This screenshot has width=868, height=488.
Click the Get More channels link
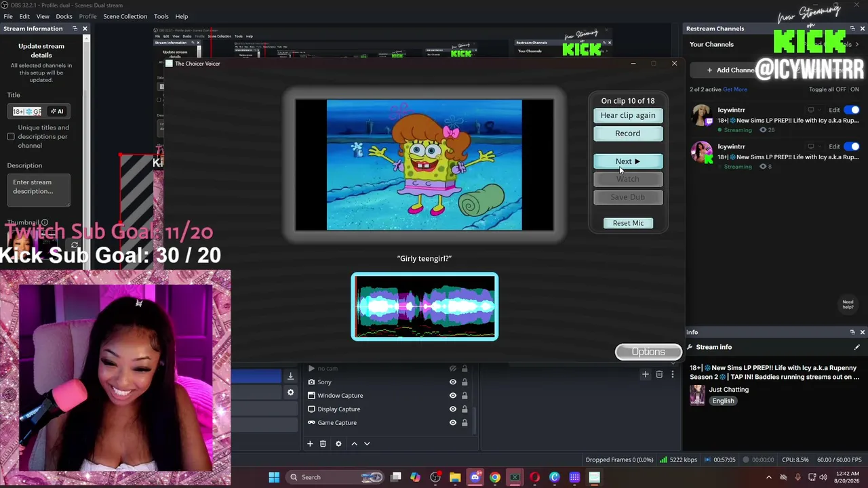(x=735, y=89)
